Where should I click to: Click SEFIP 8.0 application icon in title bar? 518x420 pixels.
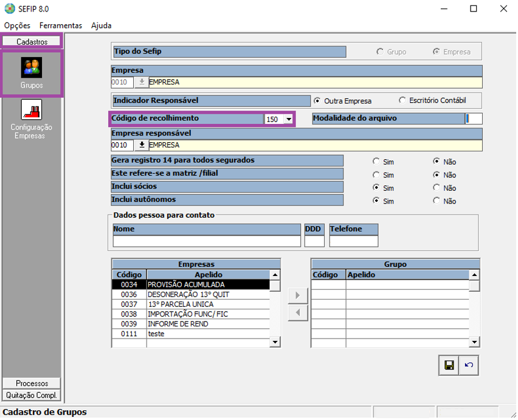tap(10, 9)
